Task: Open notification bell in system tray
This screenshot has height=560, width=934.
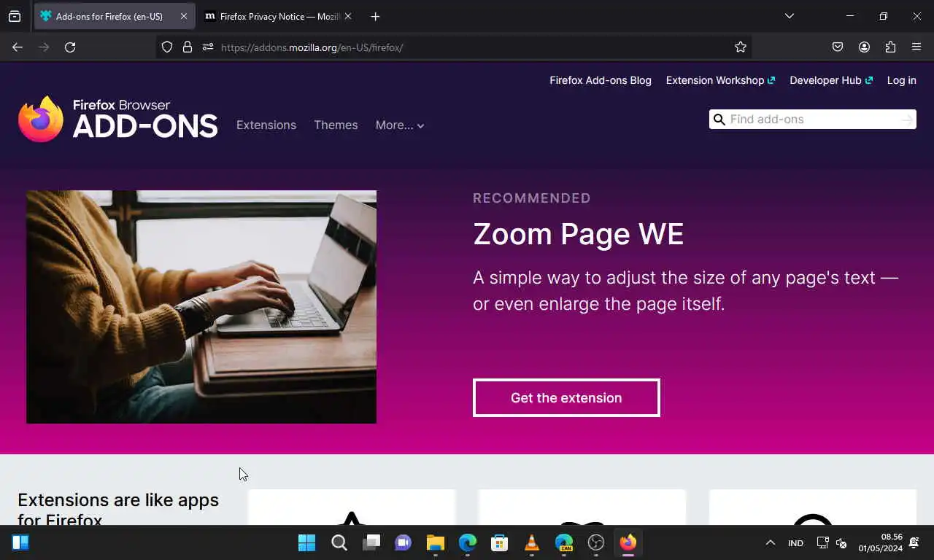Action: coord(914,542)
